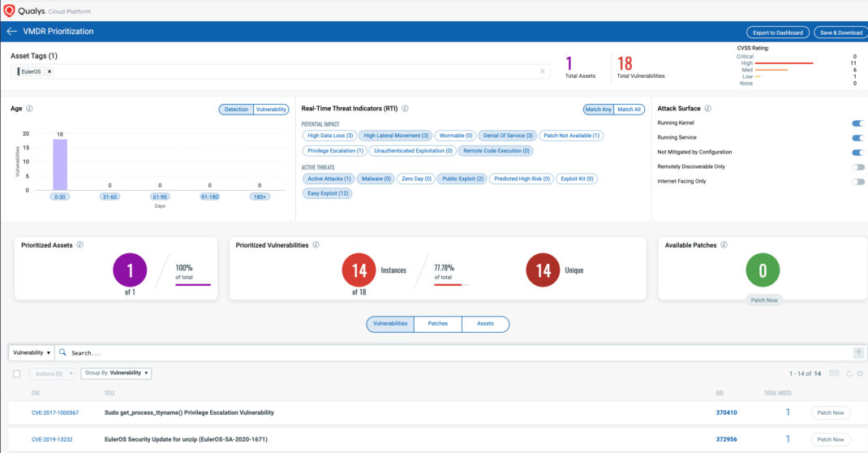Click the green available patches circle
This screenshot has height=453, width=868.
[x=763, y=270]
